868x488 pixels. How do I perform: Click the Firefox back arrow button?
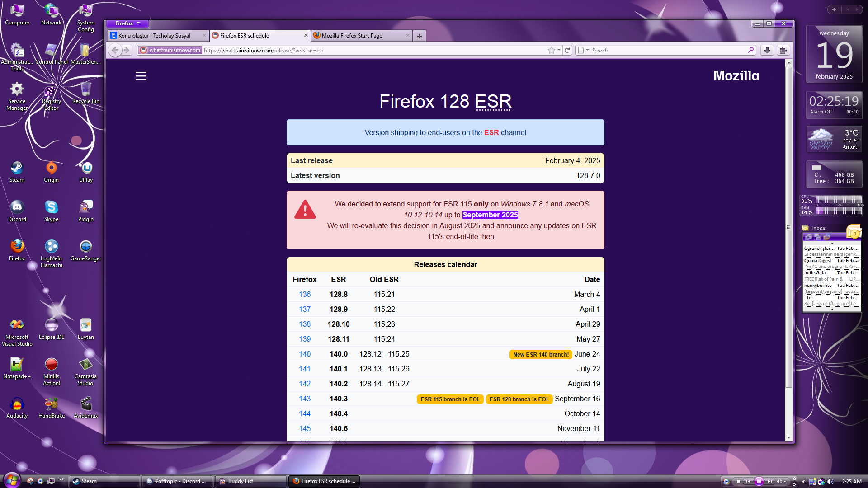[x=115, y=50]
